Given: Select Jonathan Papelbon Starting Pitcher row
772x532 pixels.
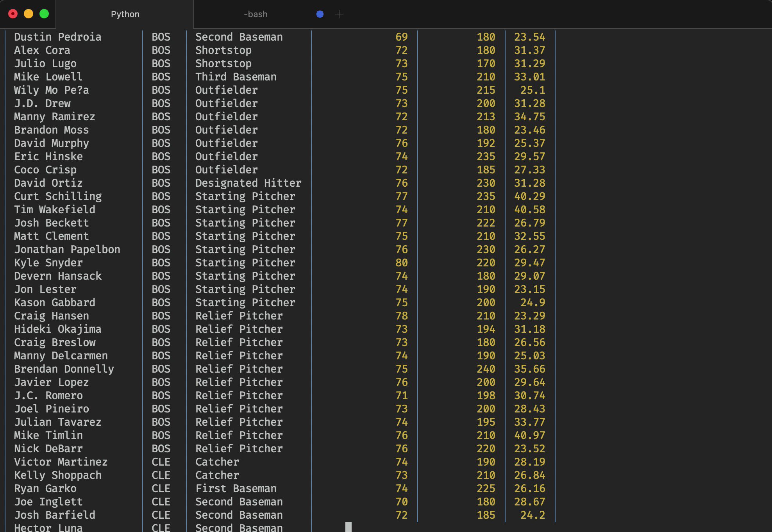Looking at the screenshot, I should click(x=282, y=249).
